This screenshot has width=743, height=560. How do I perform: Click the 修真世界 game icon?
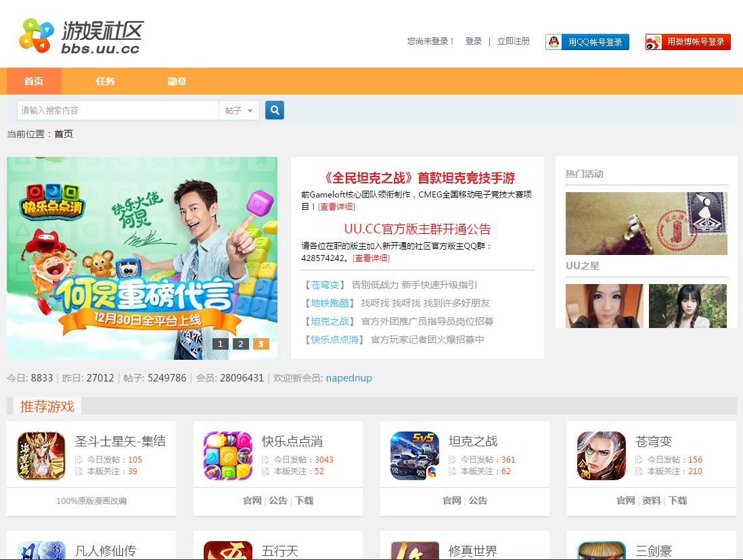point(415,551)
